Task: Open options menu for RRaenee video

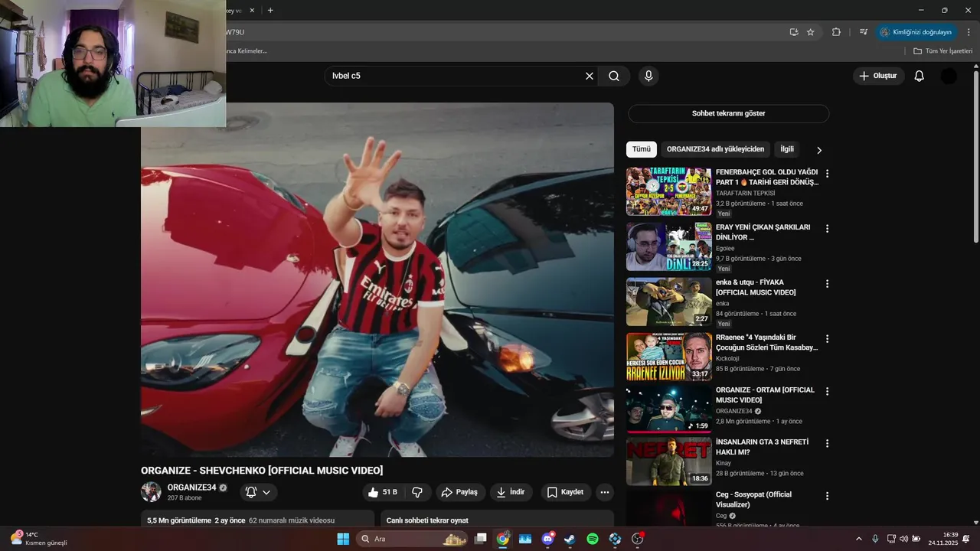Action: 827,339
